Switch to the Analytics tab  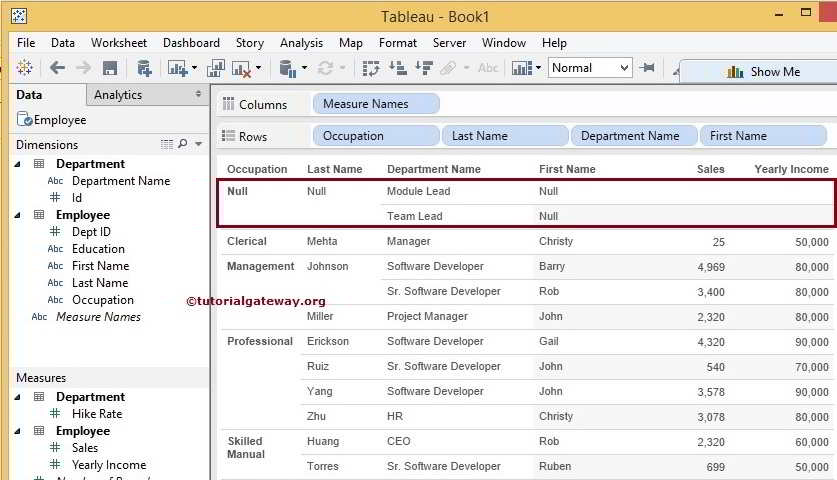click(x=118, y=95)
